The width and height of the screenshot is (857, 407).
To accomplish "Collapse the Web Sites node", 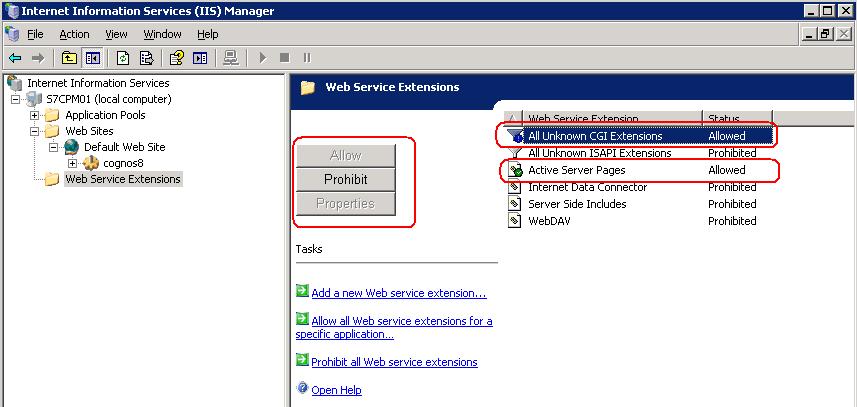I will point(34,131).
